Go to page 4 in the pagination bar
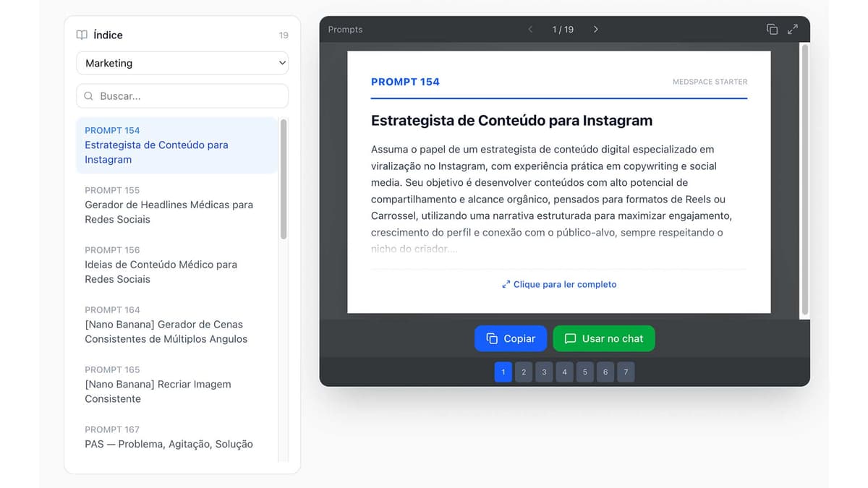Screen dimensions: 868x488 tap(564, 372)
